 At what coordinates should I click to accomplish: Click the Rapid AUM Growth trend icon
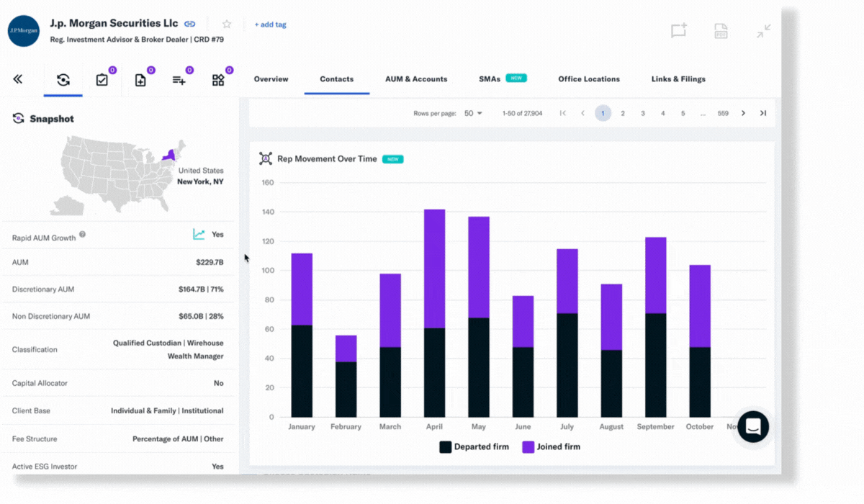(199, 235)
